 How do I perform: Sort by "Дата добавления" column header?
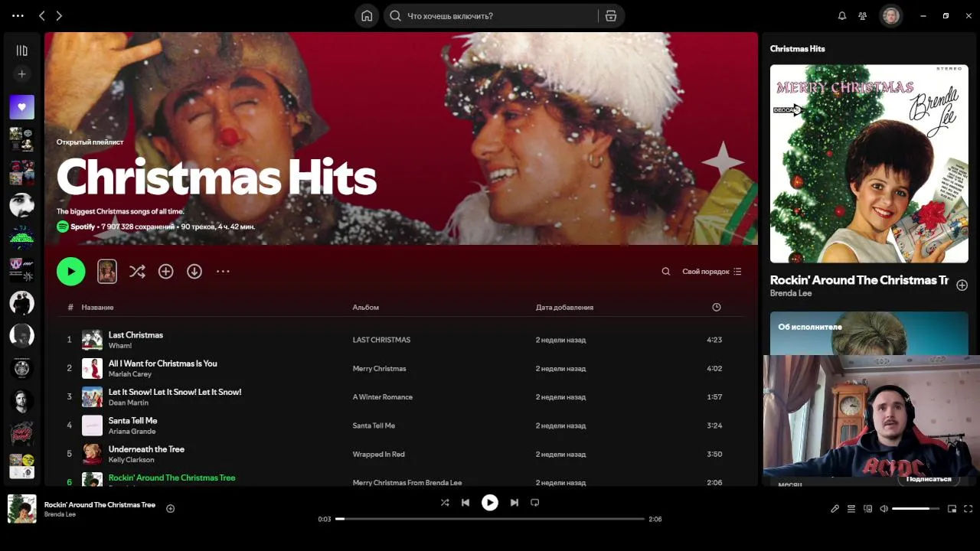tap(564, 308)
